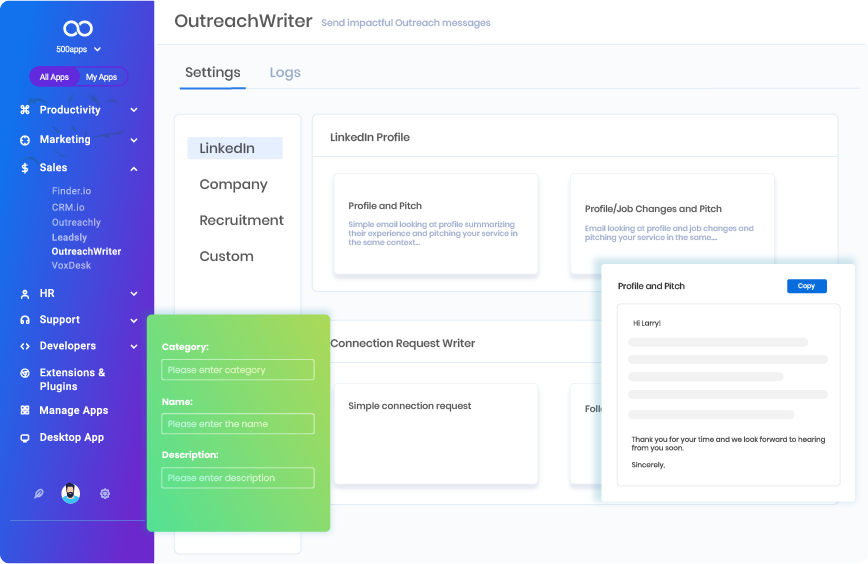Select Company category

point(233,184)
